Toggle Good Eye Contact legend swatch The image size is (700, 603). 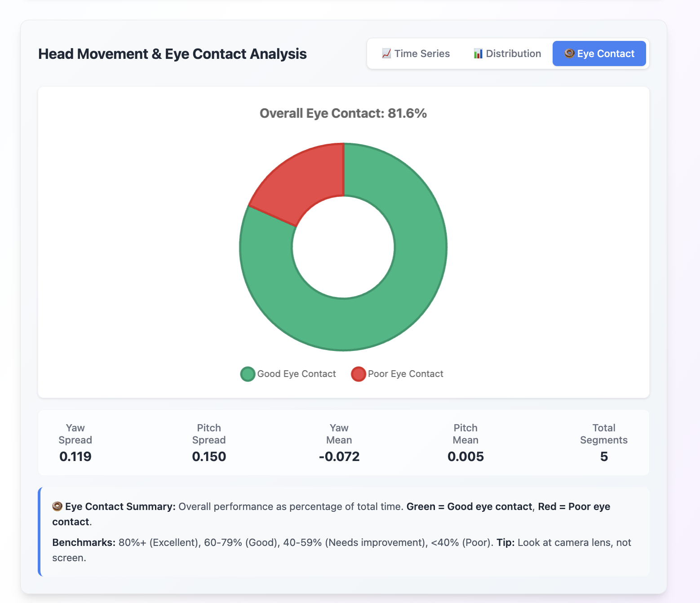(248, 374)
